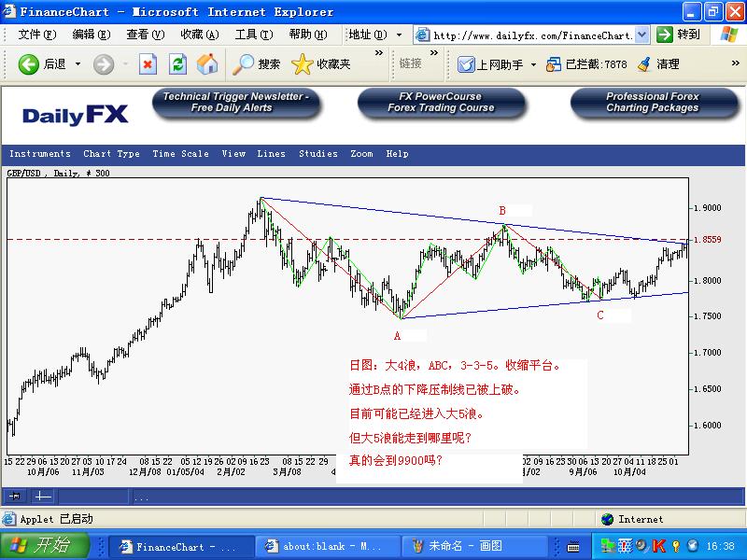Click Professional Forex Charting Packages button
This screenshot has height=560, width=747.
[x=654, y=103]
